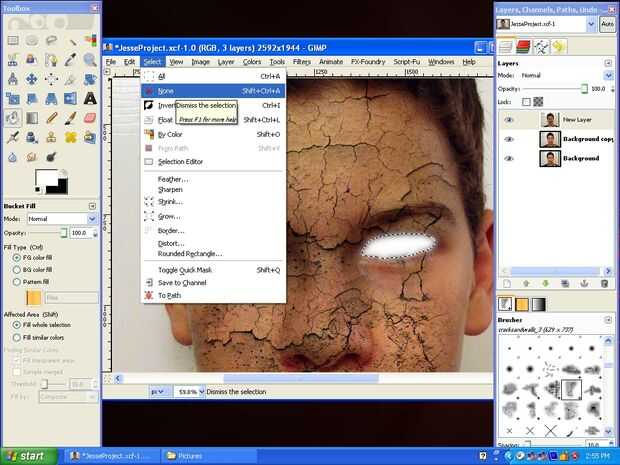The height and width of the screenshot is (465, 620).
Task: Choose Toggle Quick Mask in Select menu
Action: click(213, 270)
